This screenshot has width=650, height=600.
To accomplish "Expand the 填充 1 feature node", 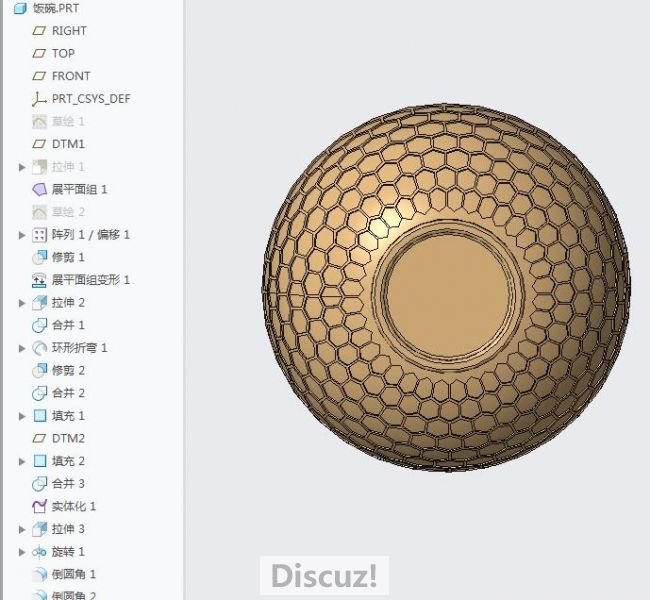I will tap(22, 416).
